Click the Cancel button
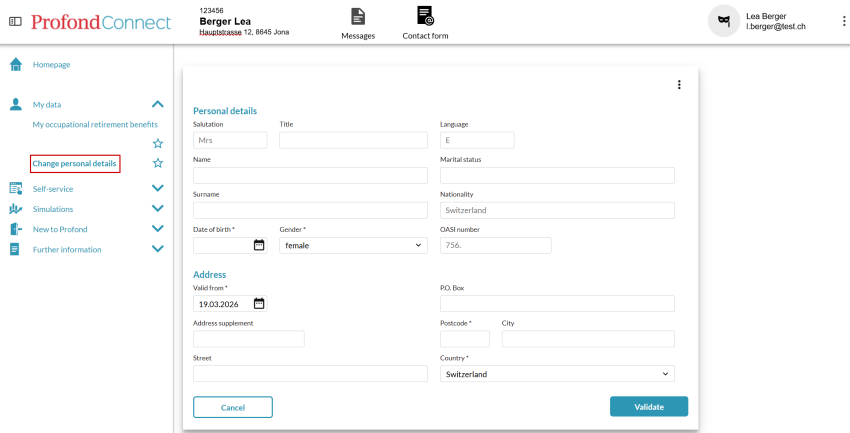Image resolution: width=850 pixels, height=433 pixels. 233,407
